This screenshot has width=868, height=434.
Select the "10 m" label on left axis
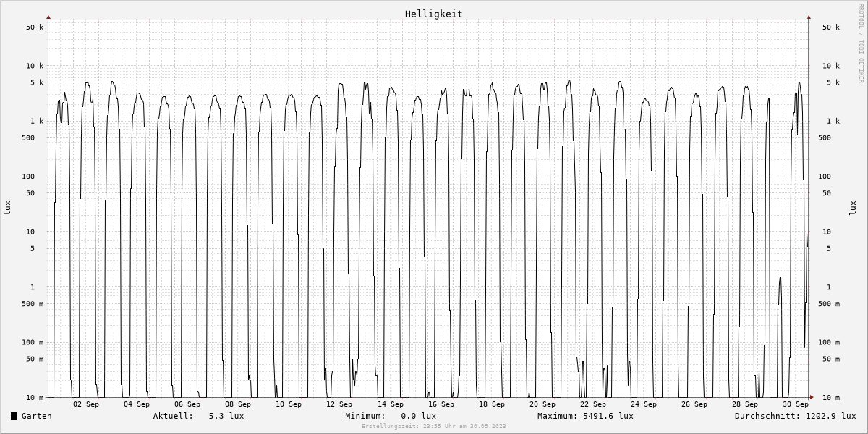pos(35,398)
